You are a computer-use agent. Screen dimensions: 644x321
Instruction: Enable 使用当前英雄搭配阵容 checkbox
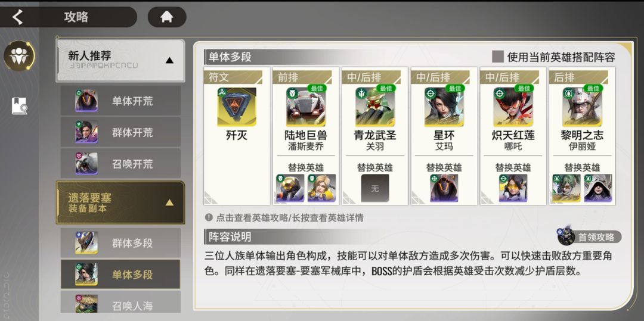tap(498, 57)
